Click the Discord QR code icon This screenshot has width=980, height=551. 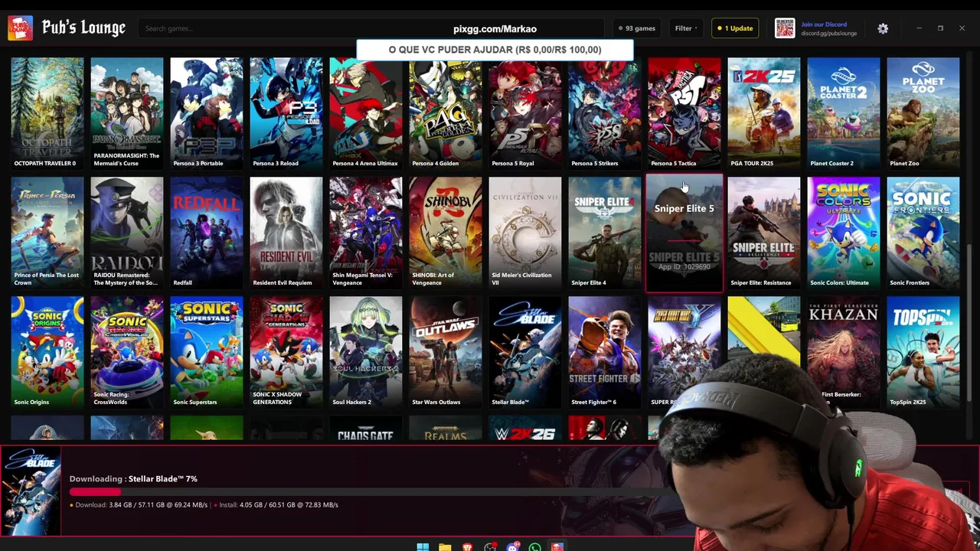(x=785, y=28)
